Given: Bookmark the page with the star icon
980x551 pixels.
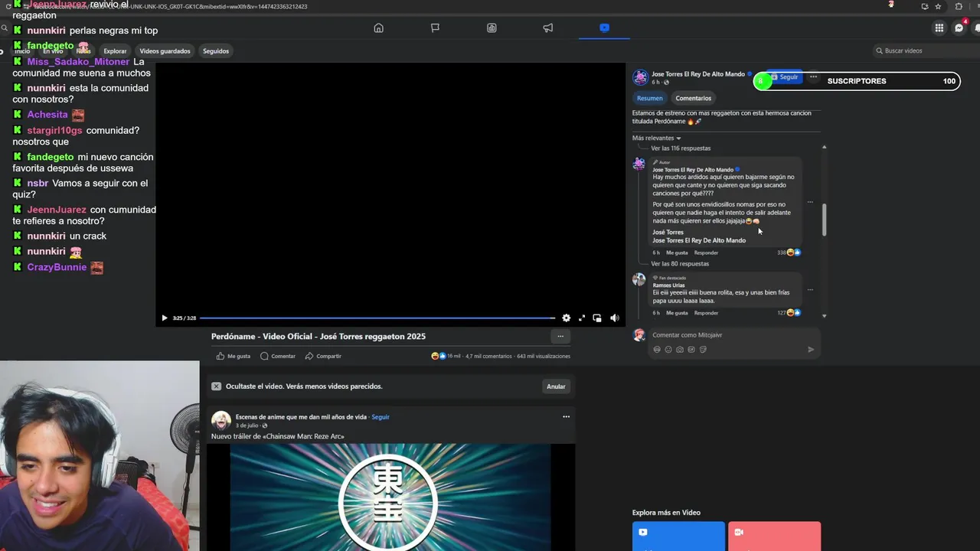Looking at the screenshot, I should (x=938, y=6).
